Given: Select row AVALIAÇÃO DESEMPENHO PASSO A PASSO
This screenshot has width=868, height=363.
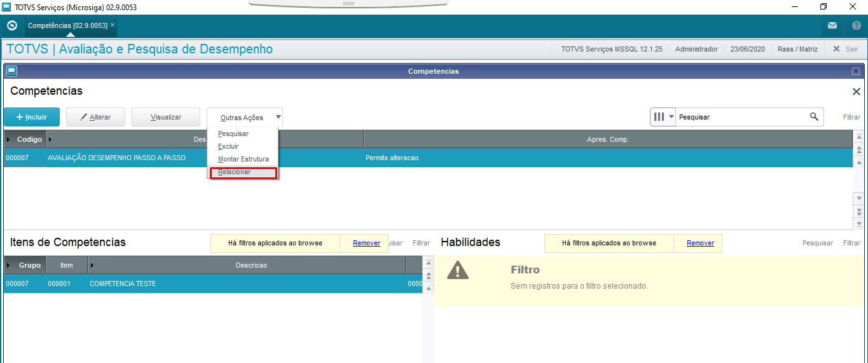Looking at the screenshot, I should point(428,158).
